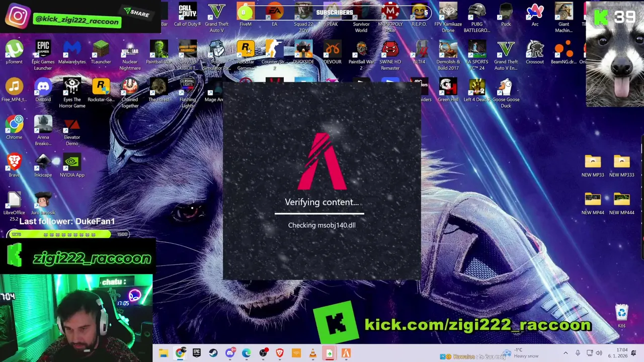This screenshot has width=644, height=362.
Task: Open Eyes The Horror Game icon
Action: pos(72,94)
